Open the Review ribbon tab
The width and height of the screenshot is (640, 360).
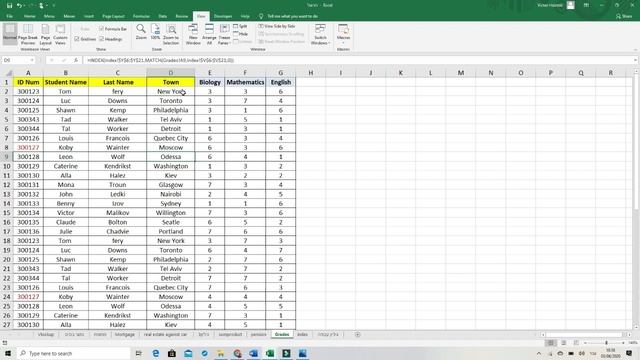[x=182, y=16]
